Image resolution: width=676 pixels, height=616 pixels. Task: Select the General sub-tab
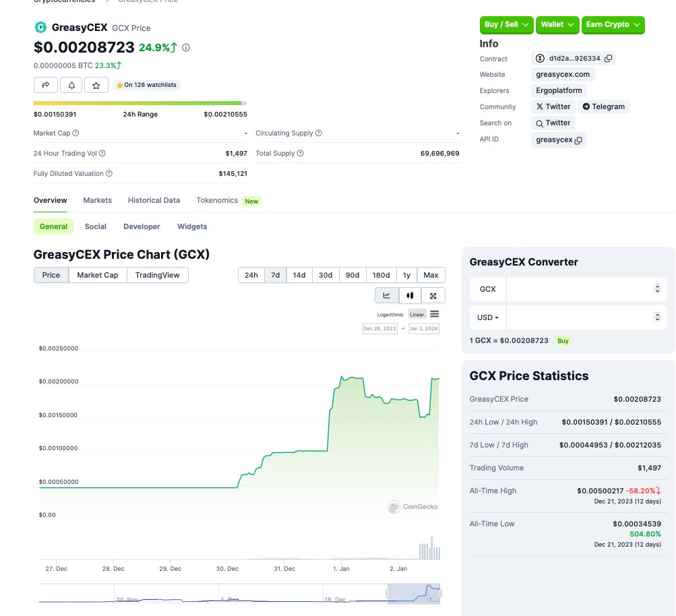point(53,226)
